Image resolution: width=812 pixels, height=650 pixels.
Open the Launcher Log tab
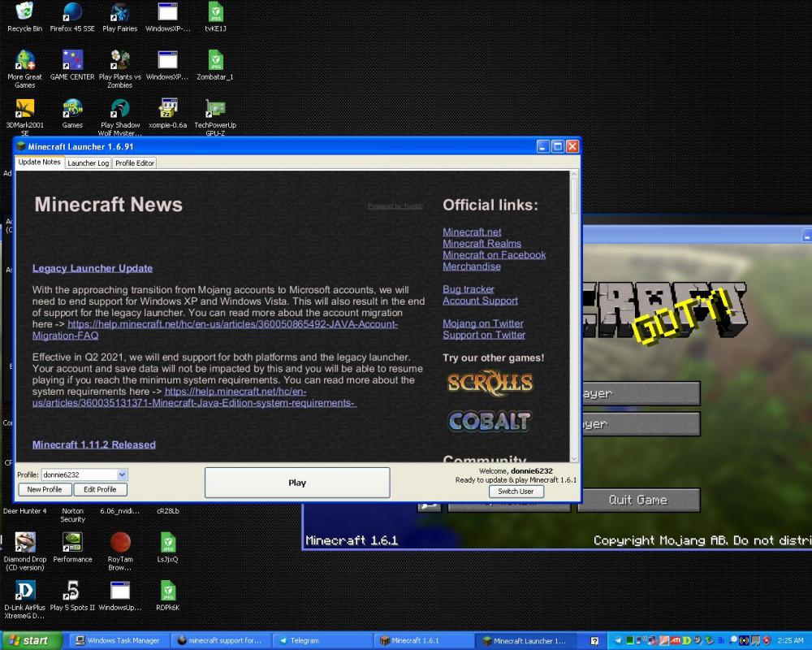pyautogui.click(x=88, y=162)
